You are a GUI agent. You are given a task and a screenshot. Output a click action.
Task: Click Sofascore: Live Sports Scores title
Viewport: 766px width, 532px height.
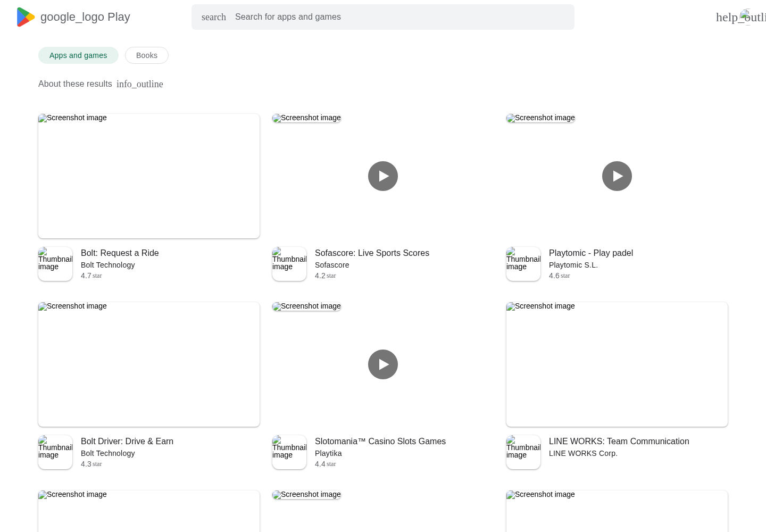(x=372, y=253)
